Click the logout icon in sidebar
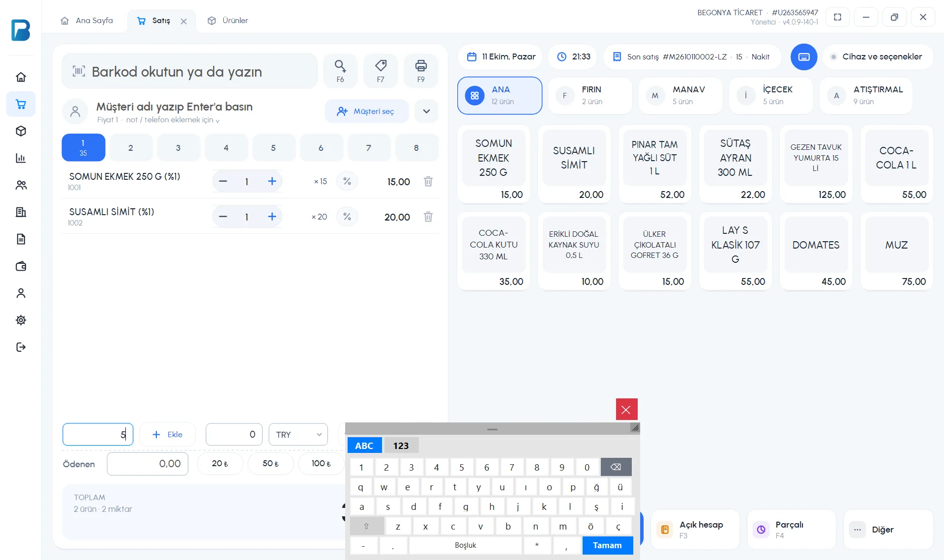 coord(21,347)
